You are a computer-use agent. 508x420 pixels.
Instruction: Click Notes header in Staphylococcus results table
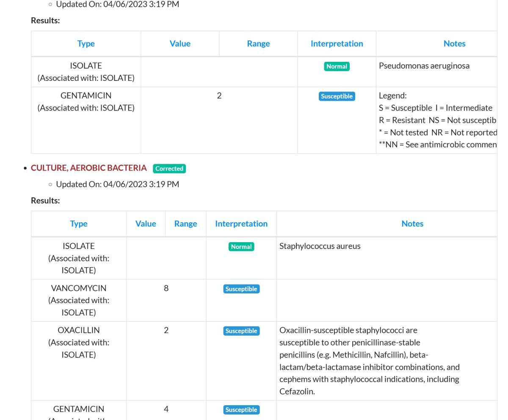coord(412,224)
